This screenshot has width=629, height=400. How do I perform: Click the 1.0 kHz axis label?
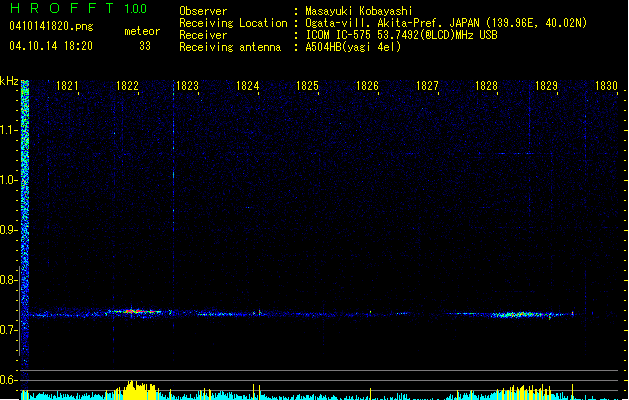pos(9,180)
